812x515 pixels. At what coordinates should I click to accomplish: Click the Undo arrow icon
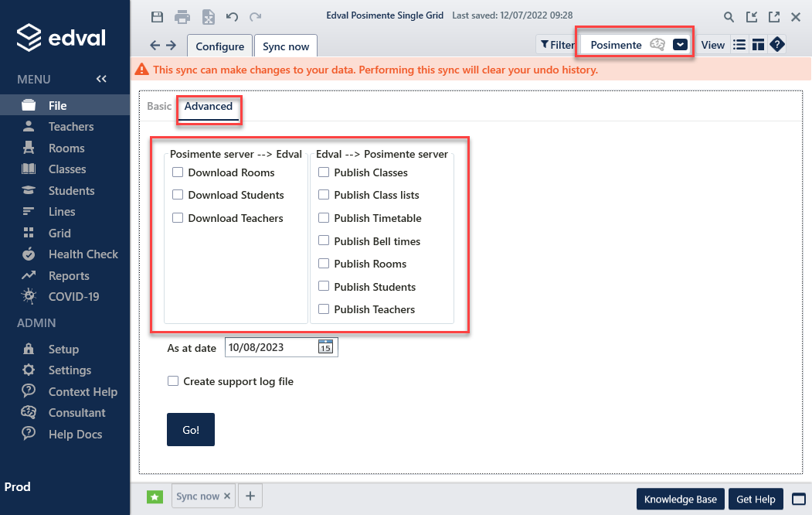click(x=232, y=16)
